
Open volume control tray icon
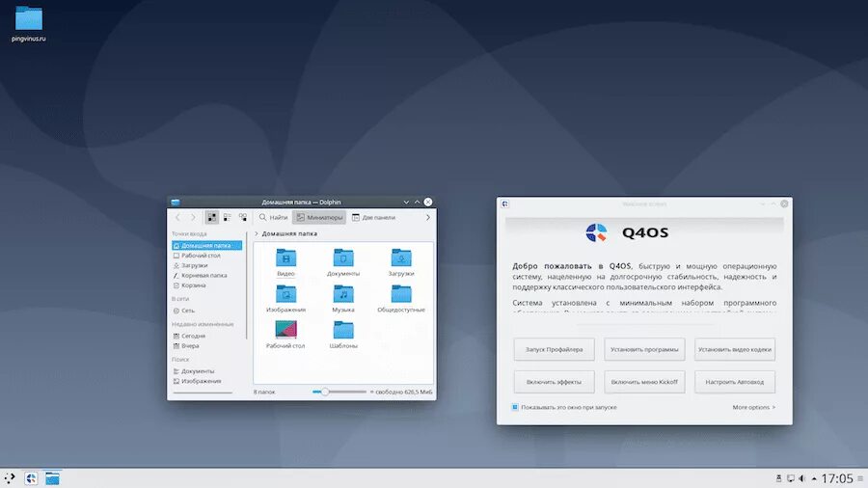[x=801, y=478]
